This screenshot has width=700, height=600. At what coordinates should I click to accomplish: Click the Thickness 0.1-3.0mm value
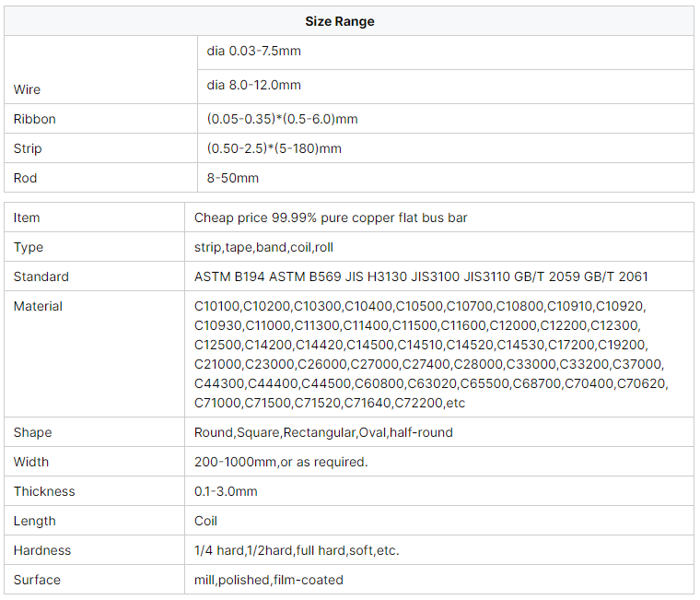point(226,491)
